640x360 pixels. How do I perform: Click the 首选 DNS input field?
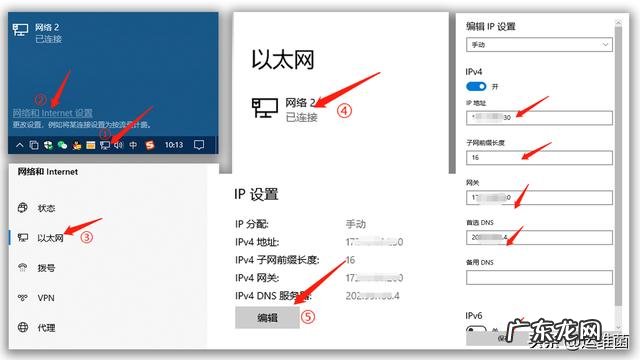[x=539, y=238]
